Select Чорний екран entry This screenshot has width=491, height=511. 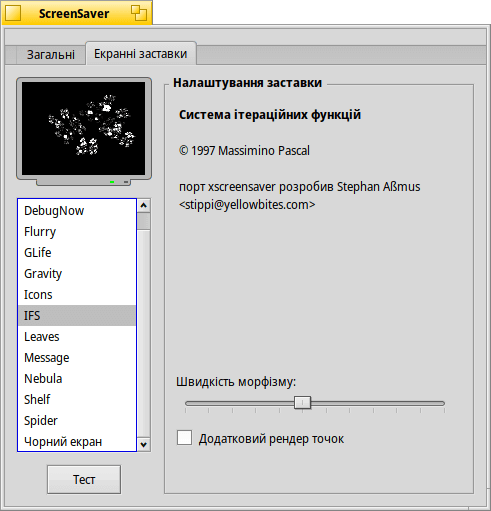pos(77,442)
